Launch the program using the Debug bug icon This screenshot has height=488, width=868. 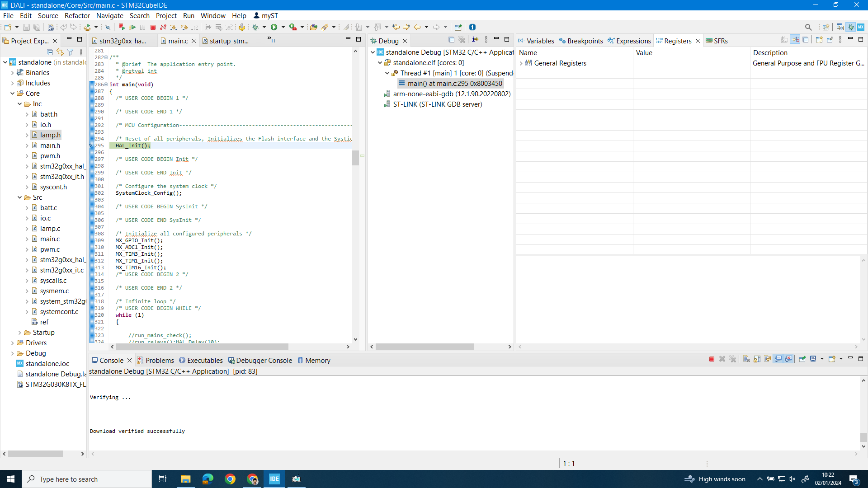(255, 27)
